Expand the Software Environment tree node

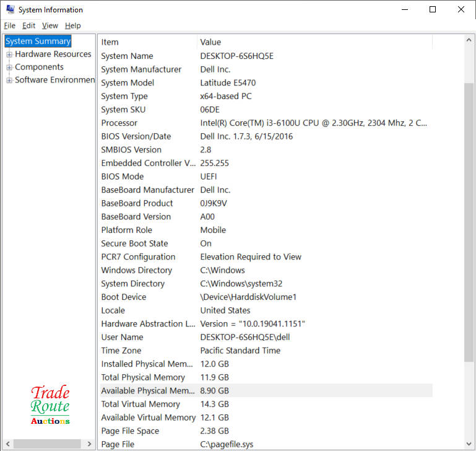pyautogui.click(x=9, y=81)
